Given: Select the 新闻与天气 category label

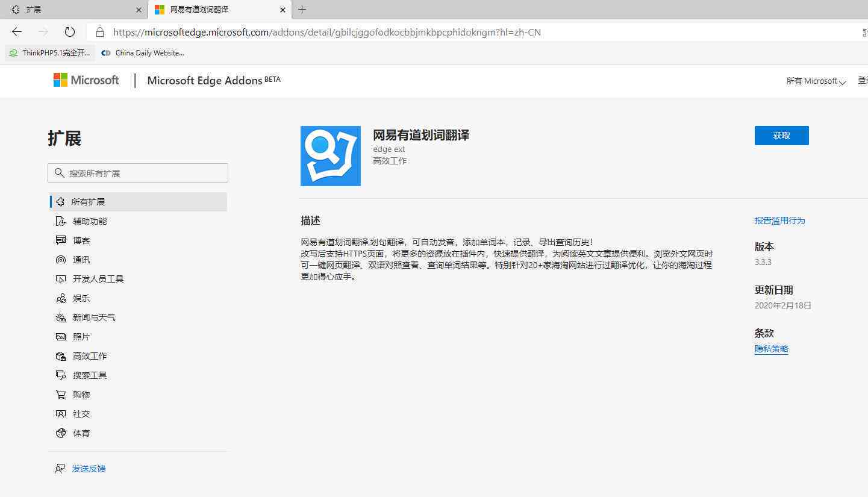Looking at the screenshot, I should click(x=94, y=317).
